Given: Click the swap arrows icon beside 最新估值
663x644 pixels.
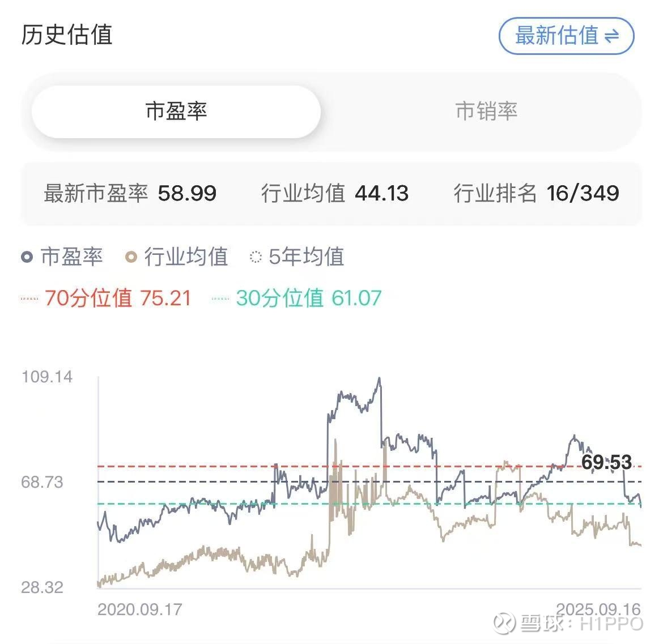Looking at the screenshot, I should 611,37.
